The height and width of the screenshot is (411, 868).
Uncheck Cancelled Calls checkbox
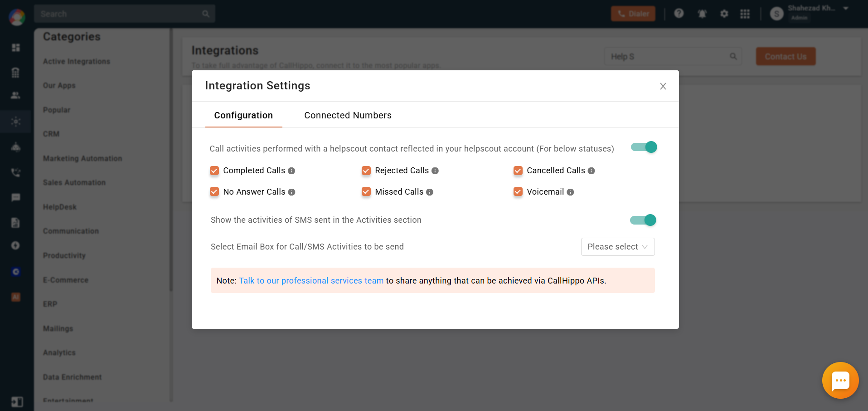pyautogui.click(x=518, y=171)
